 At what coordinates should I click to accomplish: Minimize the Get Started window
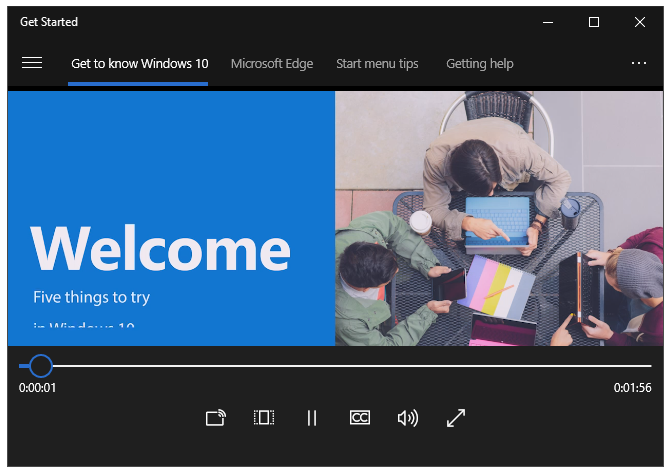548,22
